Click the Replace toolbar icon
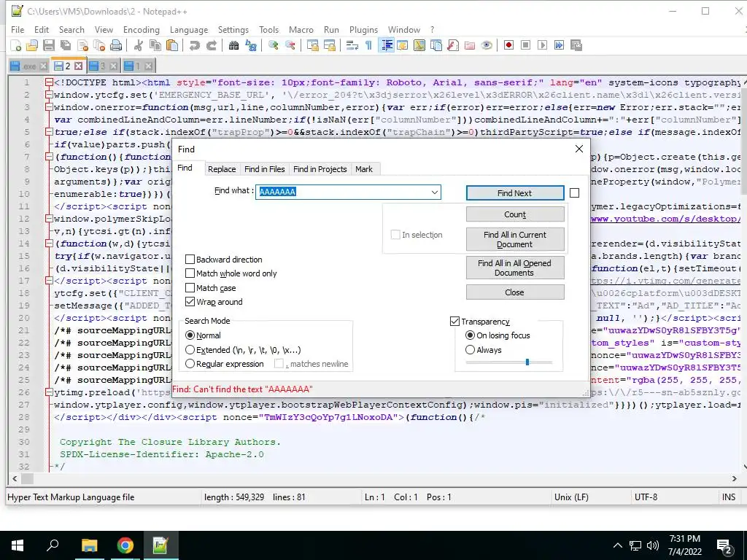 pos(251,45)
